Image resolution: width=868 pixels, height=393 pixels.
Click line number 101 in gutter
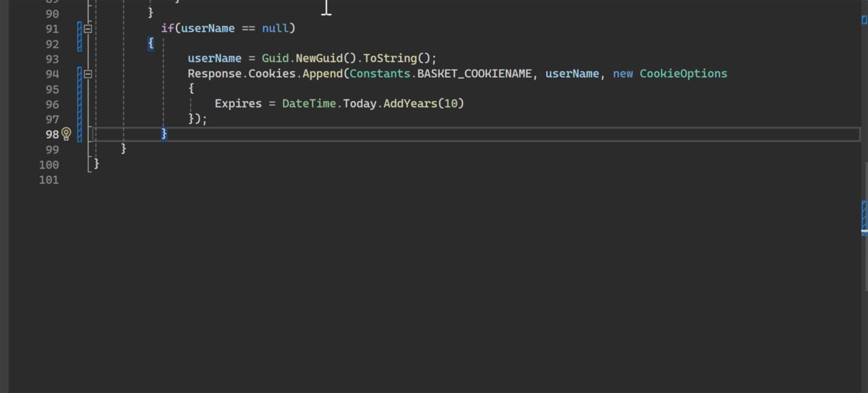pyautogui.click(x=48, y=179)
